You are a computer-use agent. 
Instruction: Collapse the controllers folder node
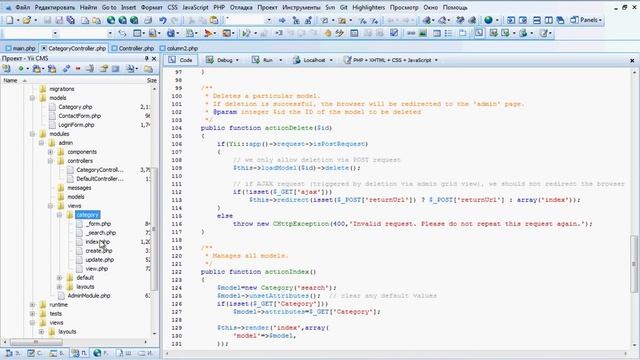coord(50,161)
